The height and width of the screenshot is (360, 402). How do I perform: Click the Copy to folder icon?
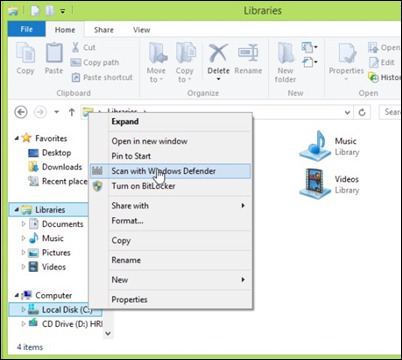(185, 53)
